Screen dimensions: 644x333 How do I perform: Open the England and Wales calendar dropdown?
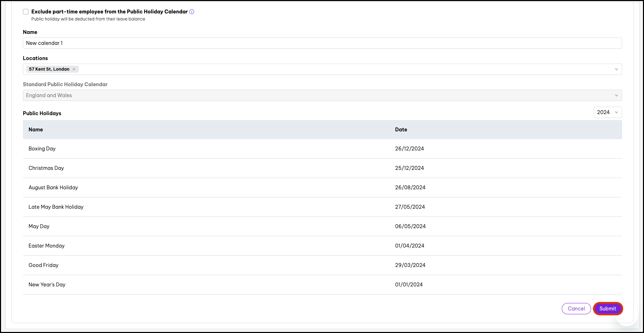(322, 95)
